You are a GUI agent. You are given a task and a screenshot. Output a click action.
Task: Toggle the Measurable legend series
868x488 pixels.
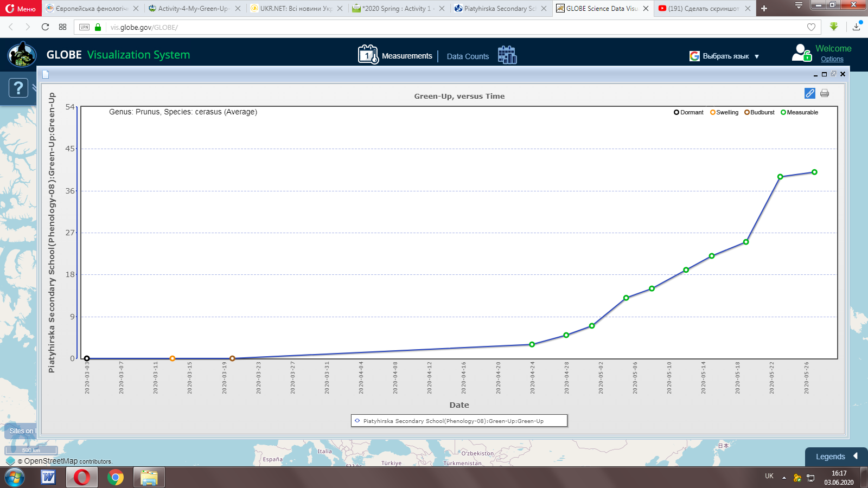tap(799, 112)
